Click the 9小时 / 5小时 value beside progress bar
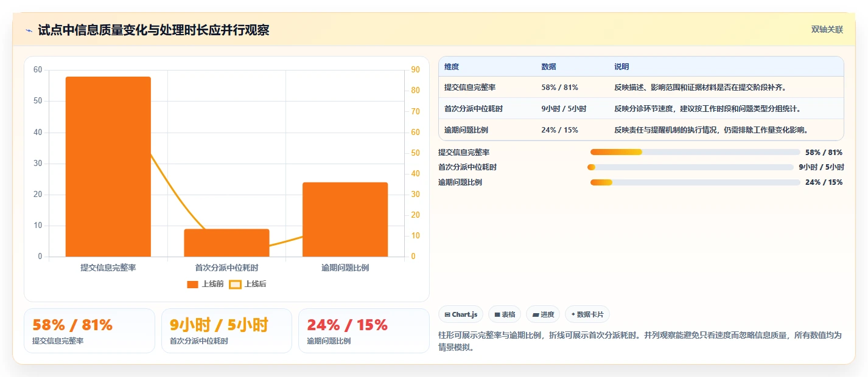This screenshot has height=377, width=868. [821, 167]
